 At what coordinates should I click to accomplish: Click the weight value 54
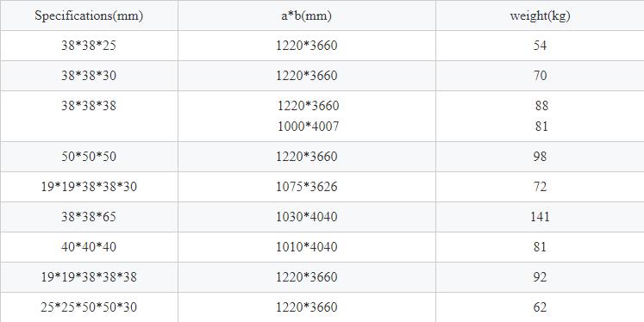pyautogui.click(x=540, y=46)
